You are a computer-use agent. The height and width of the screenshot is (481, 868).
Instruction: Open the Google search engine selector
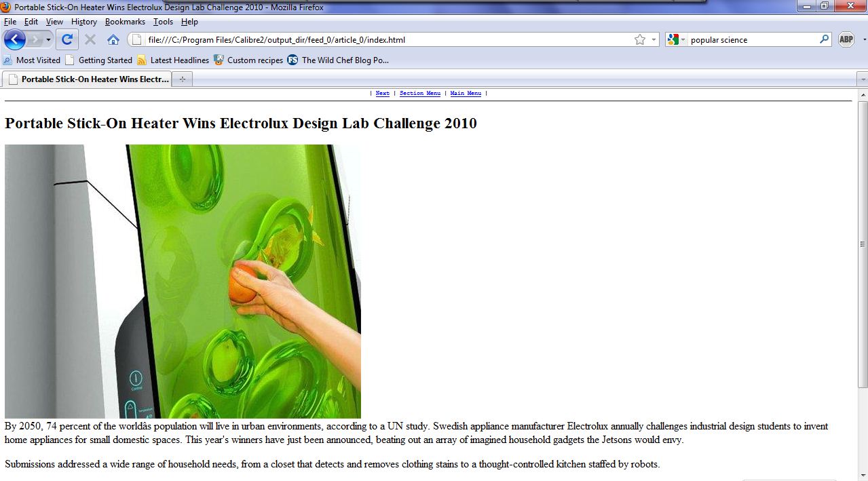click(x=677, y=39)
